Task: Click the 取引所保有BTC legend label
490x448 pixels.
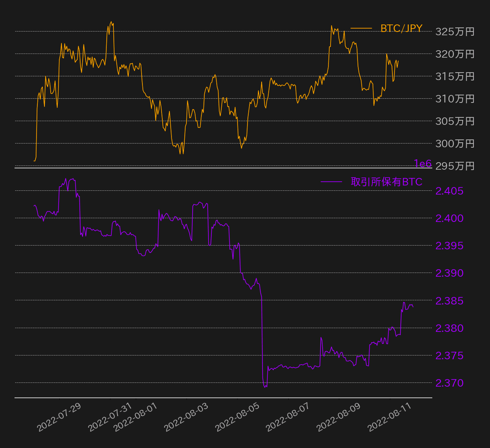Action: (x=386, y=182)
